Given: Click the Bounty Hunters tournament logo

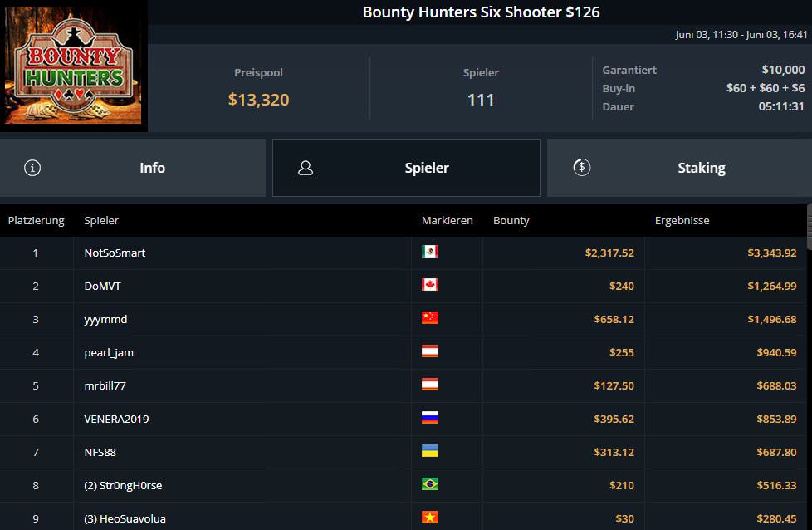Looking at the screenshot, I should (73, 66).
